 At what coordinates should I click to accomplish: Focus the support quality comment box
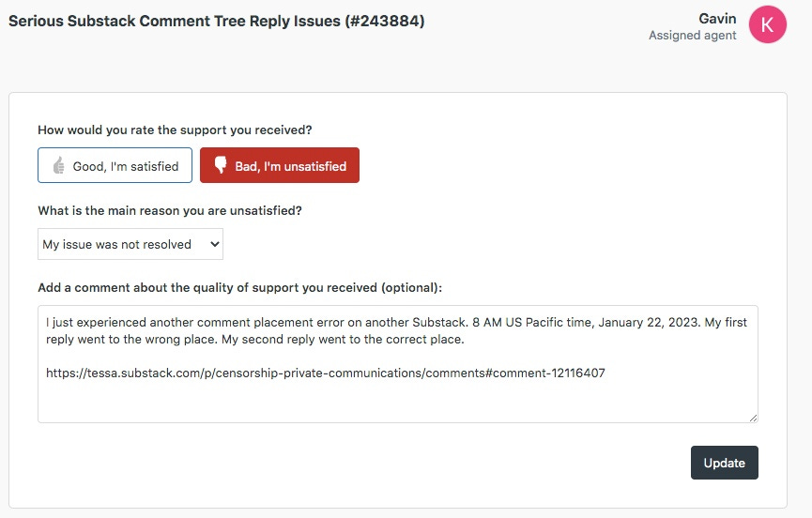[398, 364]
